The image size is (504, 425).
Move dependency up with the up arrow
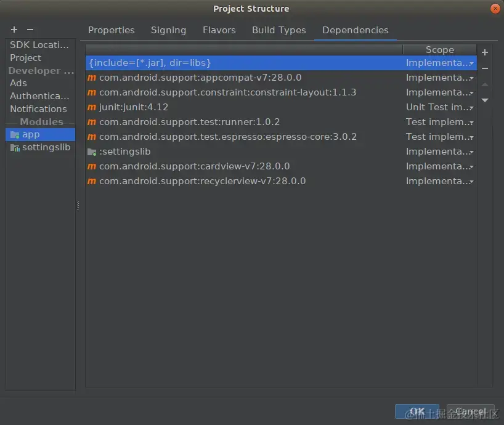point(485,84)
